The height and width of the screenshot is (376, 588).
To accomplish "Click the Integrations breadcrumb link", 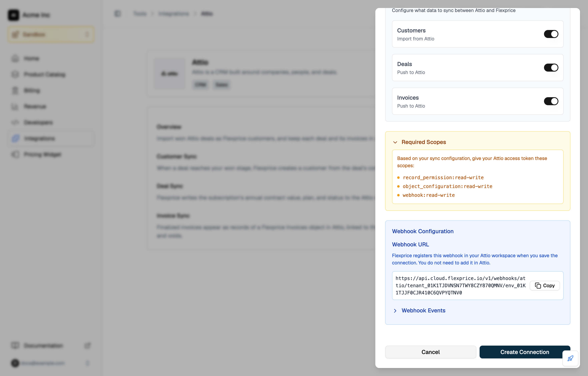I will [174, 14].
